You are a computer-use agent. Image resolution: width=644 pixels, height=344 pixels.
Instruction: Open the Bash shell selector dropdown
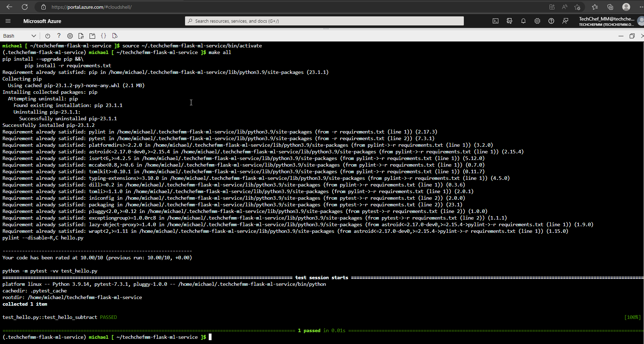[x=20, y=36]
